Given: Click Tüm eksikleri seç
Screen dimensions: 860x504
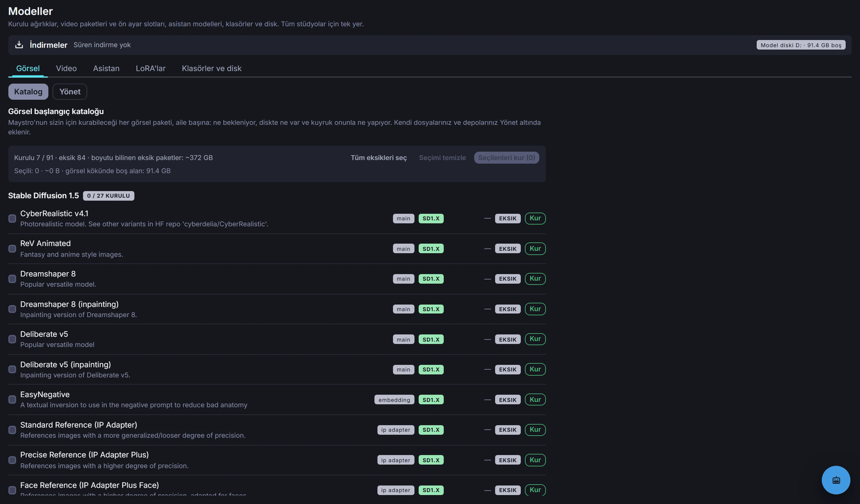Looking at the screenshot, I should (378, 158).
